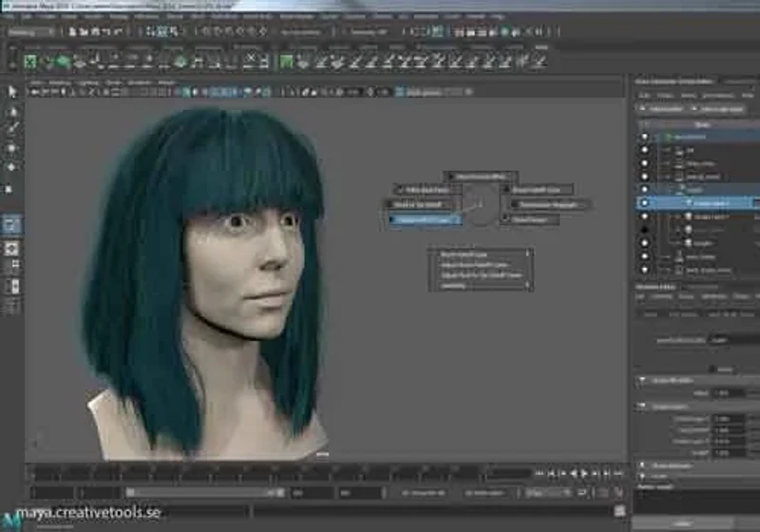The height and width of the screenshot is (532, 760).
Task: Select the arrow Select tool in toolbox
Action: 11,91
